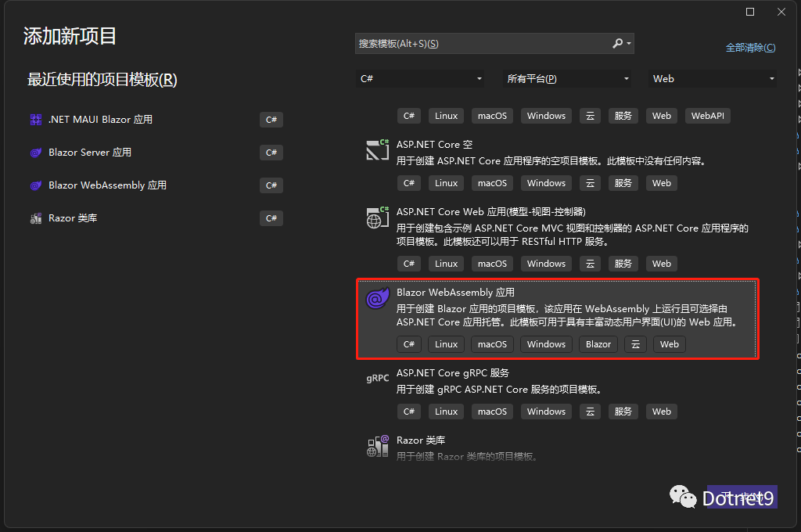Click the .NET MAUI Blazor template icon

36,120
